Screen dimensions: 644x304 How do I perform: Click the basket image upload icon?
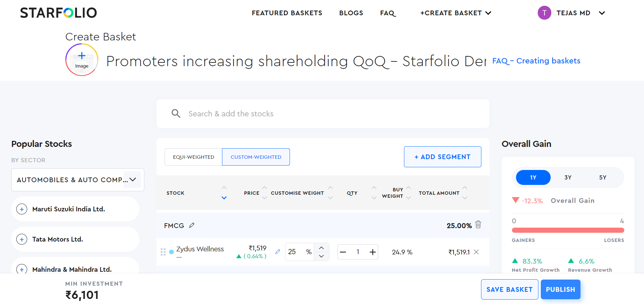[x=82, y=60]
